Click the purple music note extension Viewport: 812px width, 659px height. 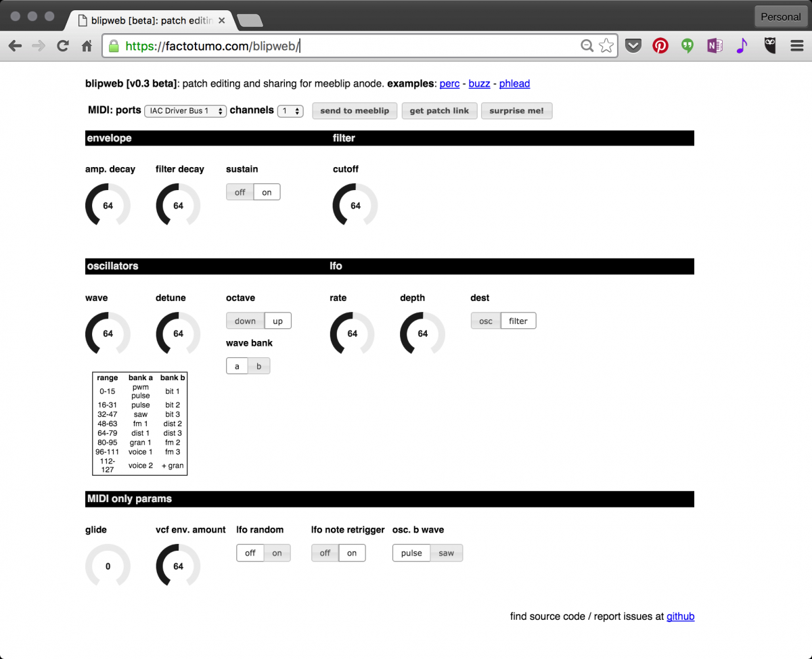742,46
